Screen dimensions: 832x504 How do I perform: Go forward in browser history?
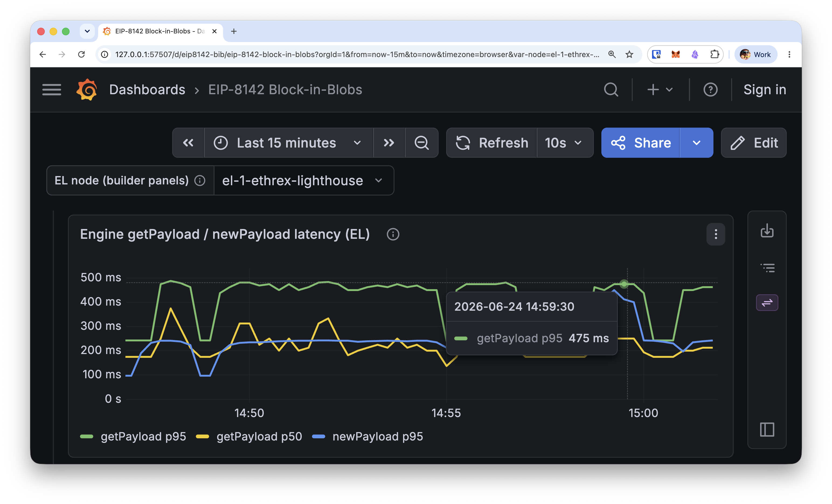[62, 54]
